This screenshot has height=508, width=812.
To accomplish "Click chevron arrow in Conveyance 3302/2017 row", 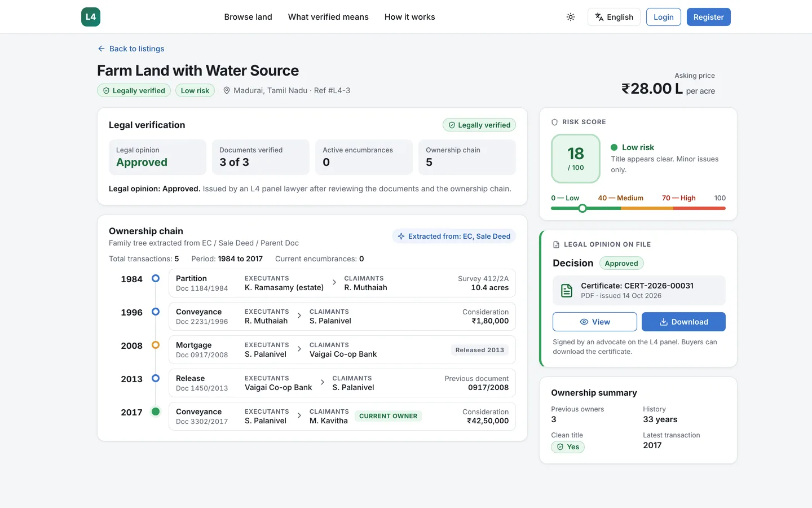I will coord(299,415).
